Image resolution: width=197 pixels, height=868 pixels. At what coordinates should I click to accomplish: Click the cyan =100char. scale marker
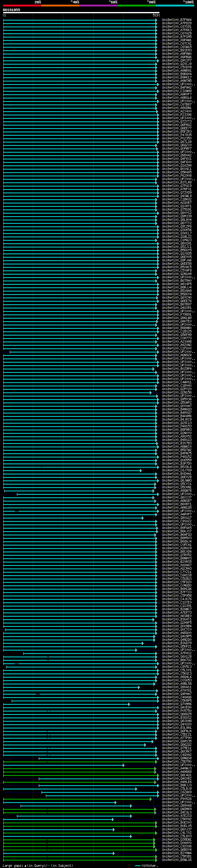point(138,866)
